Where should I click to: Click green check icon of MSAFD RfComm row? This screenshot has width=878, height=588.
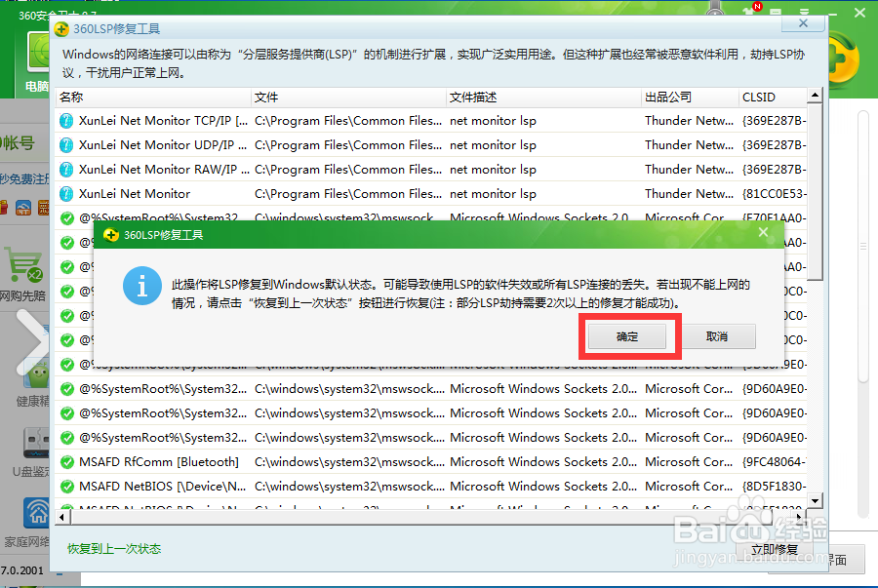click(67, 462)
